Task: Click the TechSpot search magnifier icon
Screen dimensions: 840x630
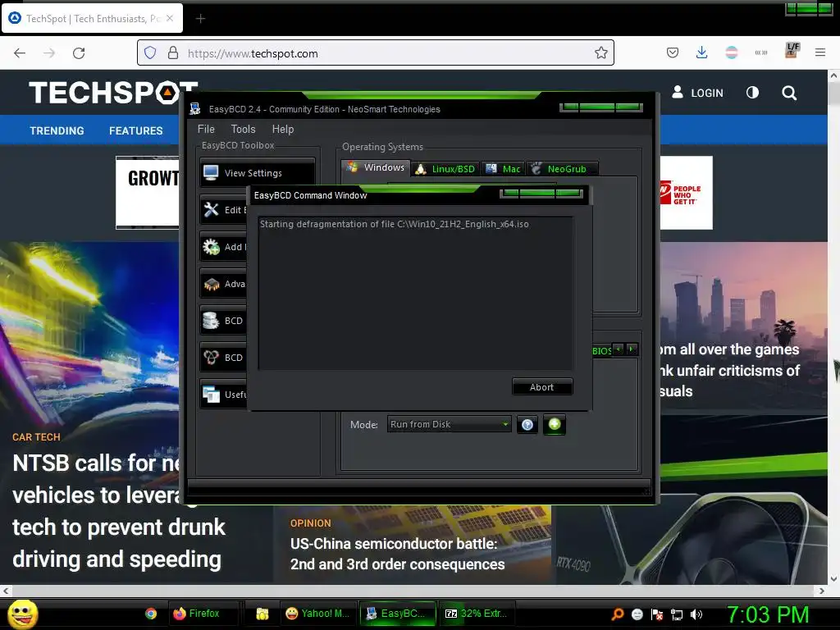Action: tap(789, 94)
